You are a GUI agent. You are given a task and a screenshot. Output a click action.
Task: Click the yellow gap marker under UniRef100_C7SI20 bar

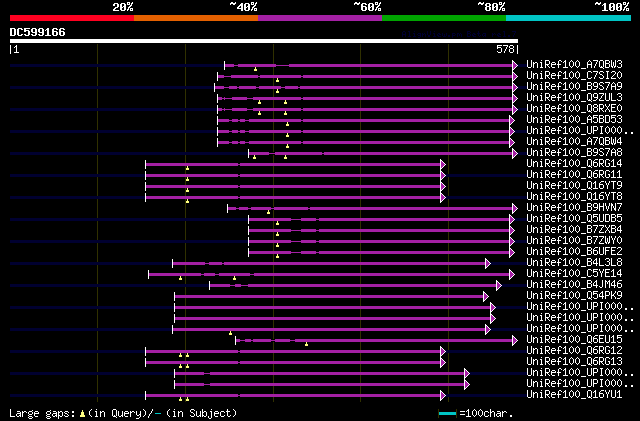coord(278,80)
